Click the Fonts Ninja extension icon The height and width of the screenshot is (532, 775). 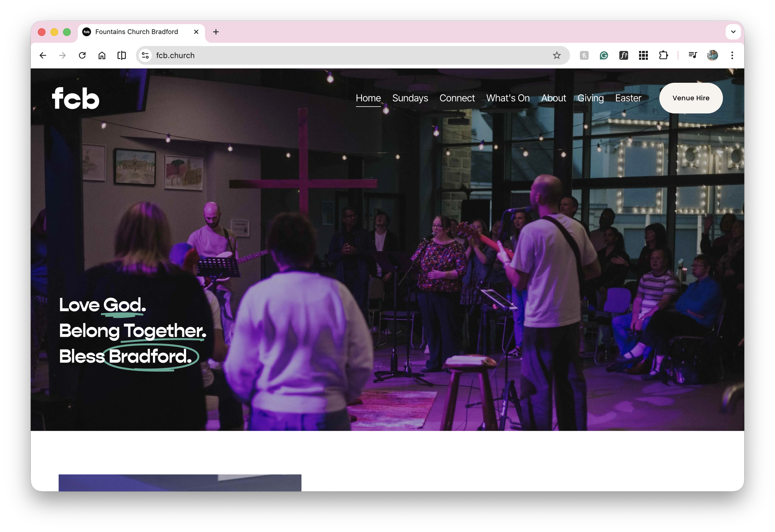(623, 55)
